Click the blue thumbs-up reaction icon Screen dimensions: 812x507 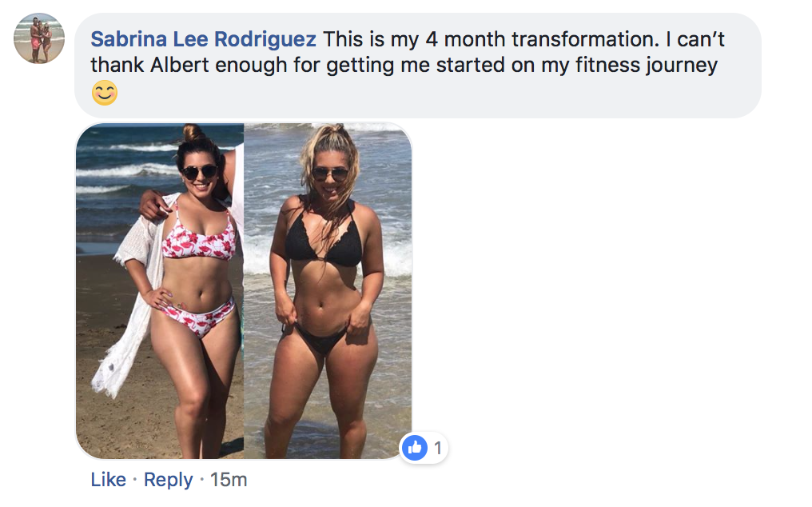415,447
